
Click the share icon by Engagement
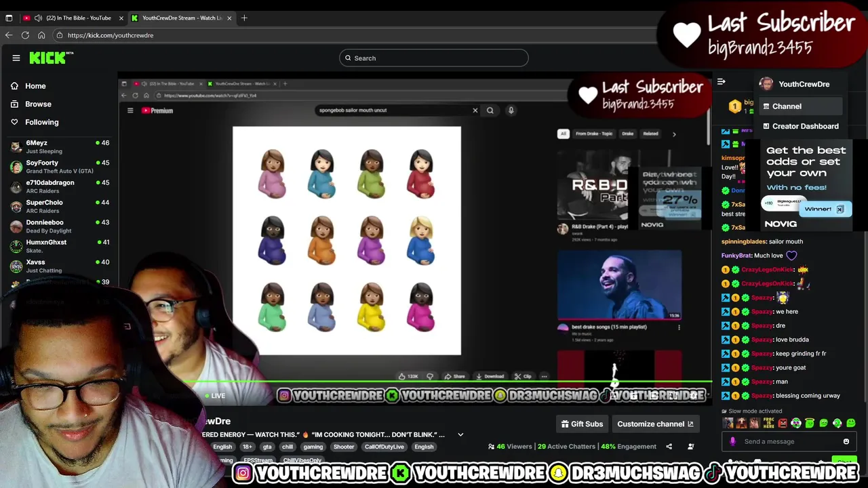[669, 447]
